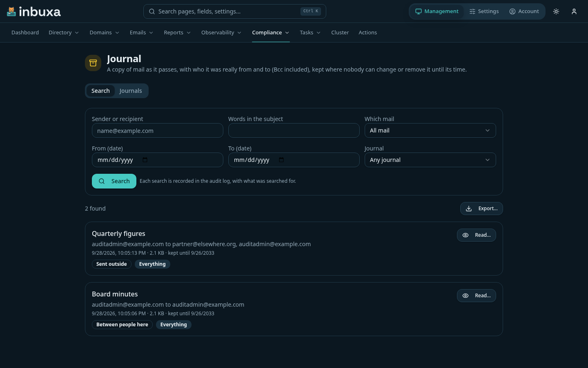Open the Management section
Image resolution: width=588 pixels, height=368 pixels.
tap(437, 11)
